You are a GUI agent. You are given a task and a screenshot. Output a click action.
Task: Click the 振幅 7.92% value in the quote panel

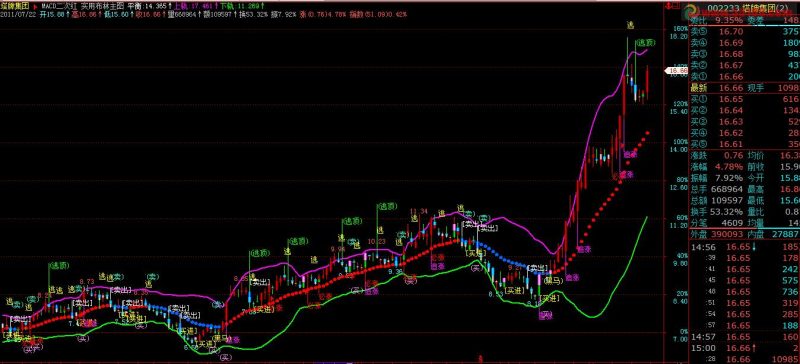728,178
